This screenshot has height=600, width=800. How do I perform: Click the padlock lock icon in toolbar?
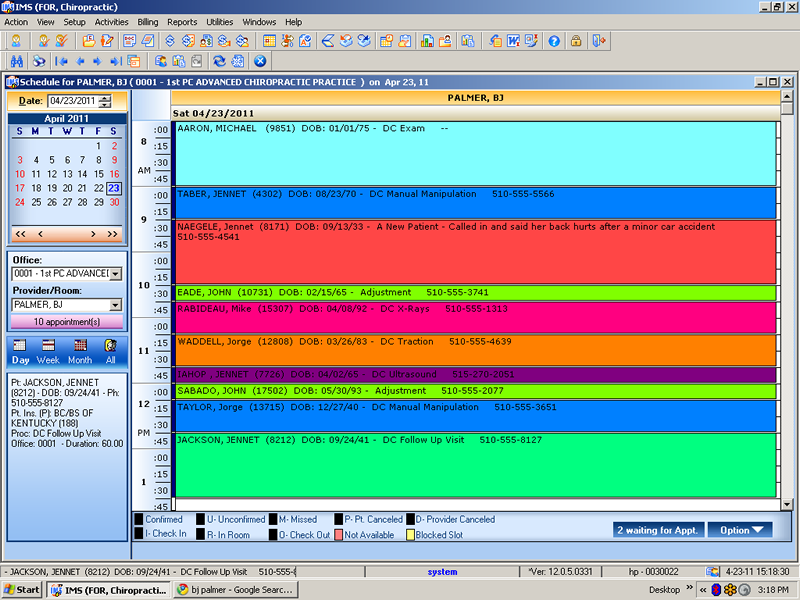point(576,41)
